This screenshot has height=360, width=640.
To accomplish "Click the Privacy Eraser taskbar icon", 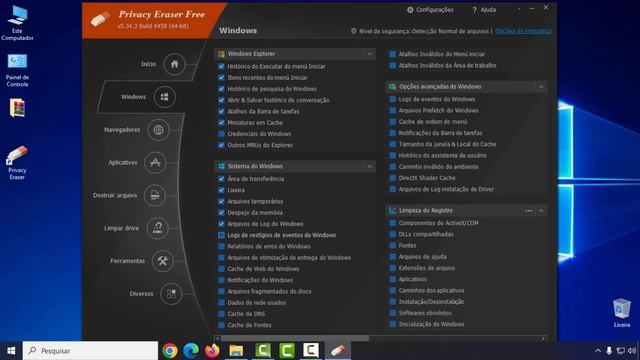I will [338, 351].
